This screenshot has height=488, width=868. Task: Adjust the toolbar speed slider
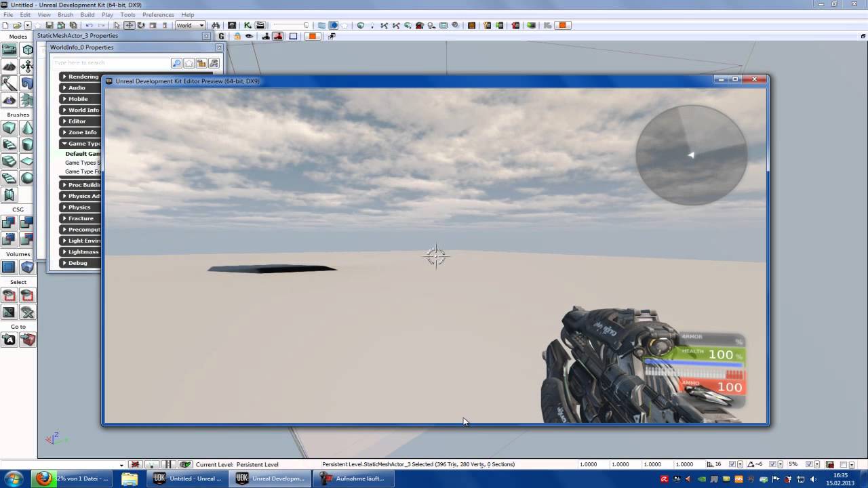click(291, 26)
